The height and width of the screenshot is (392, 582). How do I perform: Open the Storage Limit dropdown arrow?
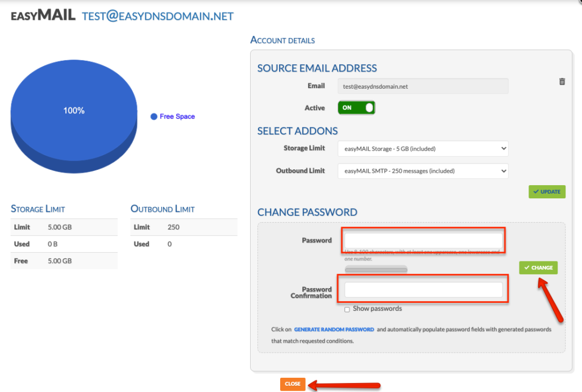tap(503, 148)
